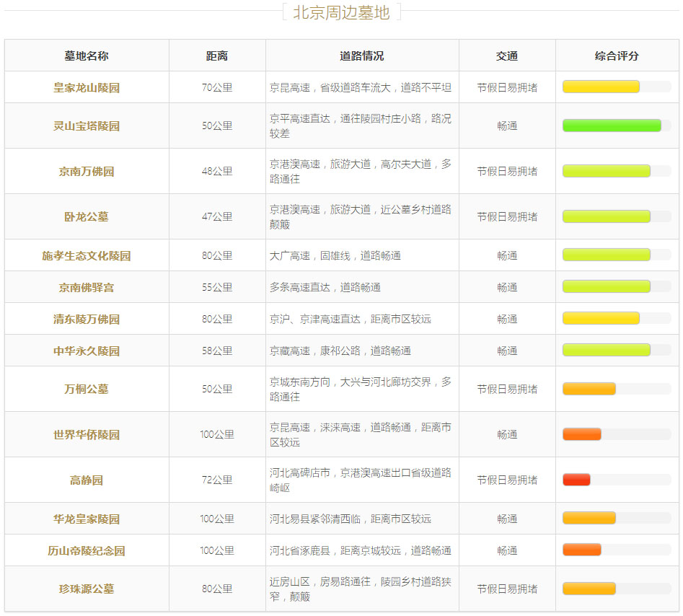Click the 距离 column header

(217, 56)
